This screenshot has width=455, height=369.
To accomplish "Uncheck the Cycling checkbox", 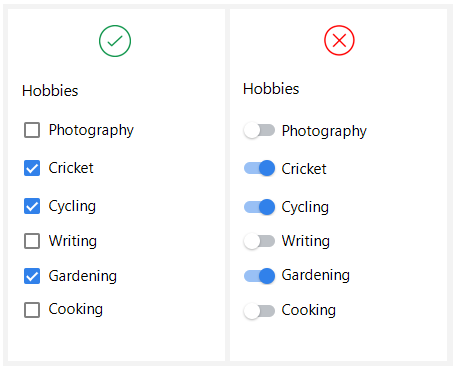I will 32,206.
